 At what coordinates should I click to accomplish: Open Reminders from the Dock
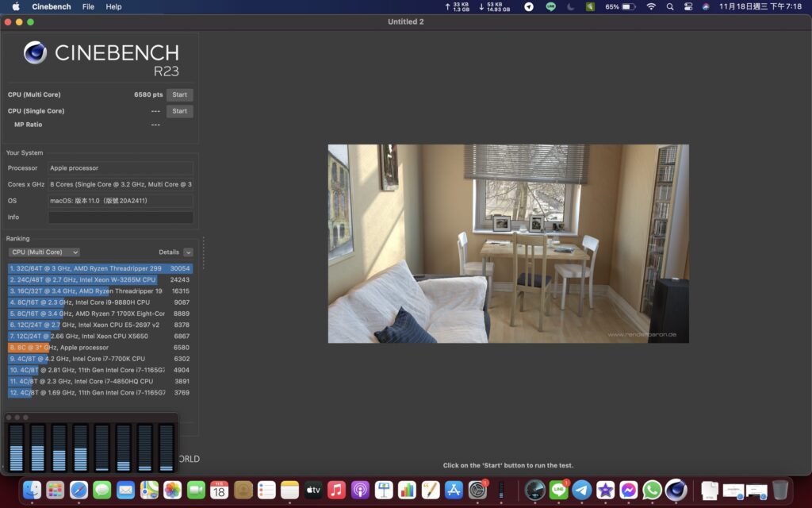[x=266, y=490]
